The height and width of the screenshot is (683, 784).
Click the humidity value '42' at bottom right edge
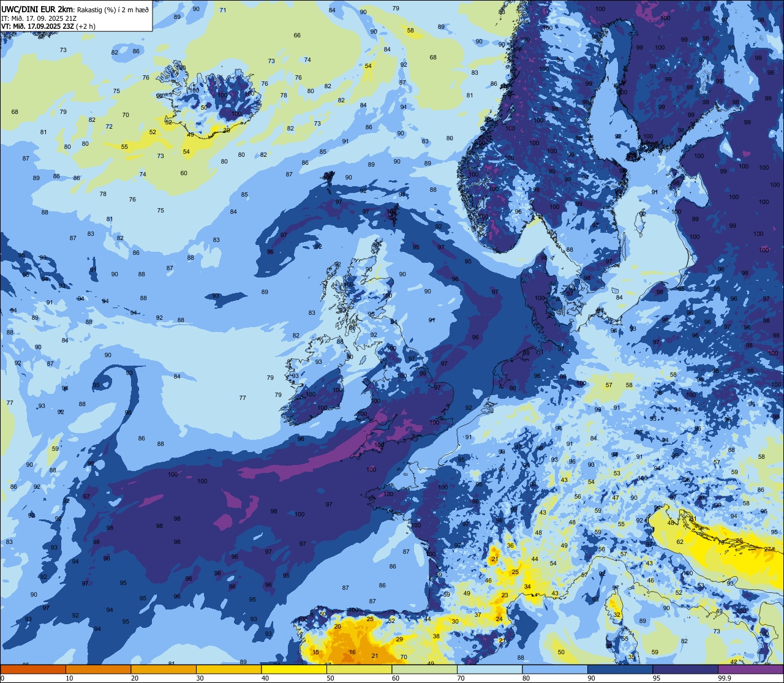(734, 662)
